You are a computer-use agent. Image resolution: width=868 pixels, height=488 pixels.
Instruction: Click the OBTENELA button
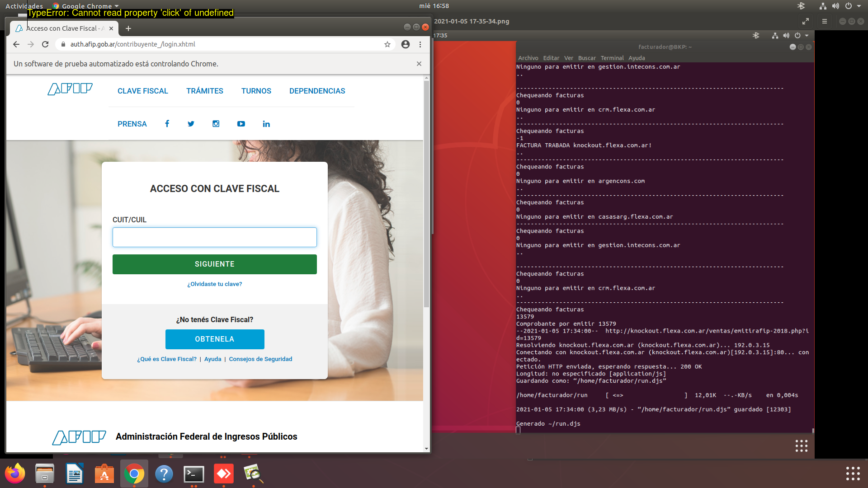coord(215,339)
